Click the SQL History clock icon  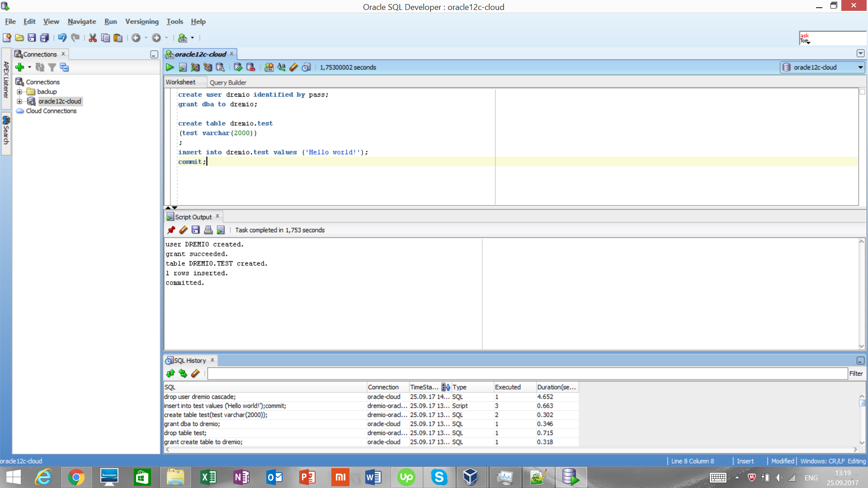[306, 67]
